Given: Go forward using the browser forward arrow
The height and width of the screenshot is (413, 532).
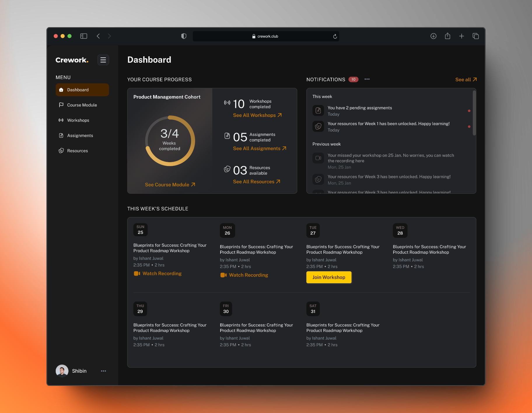Looking at the screenshot, I should [x=109, y=36].
